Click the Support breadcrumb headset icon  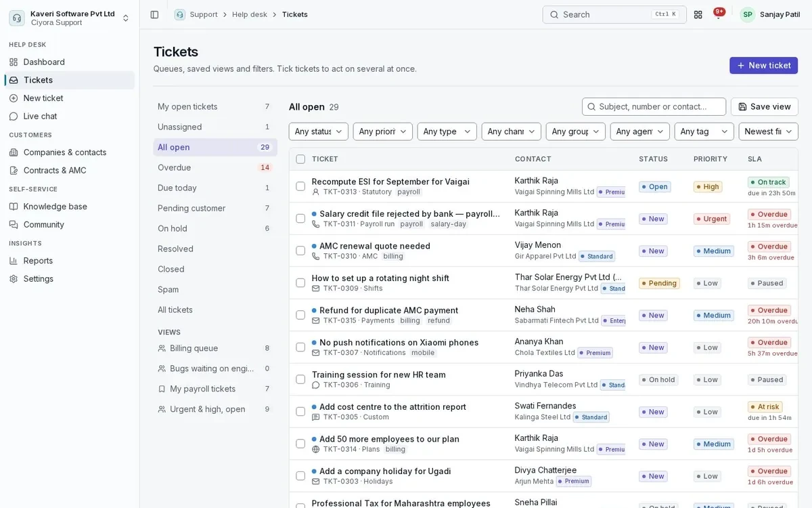pos(179,14)
